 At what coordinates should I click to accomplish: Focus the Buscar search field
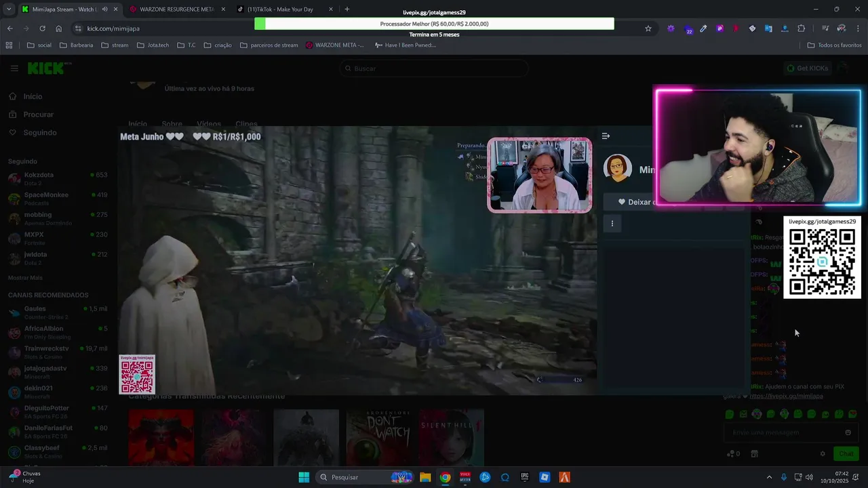click(x=434, y=68)
